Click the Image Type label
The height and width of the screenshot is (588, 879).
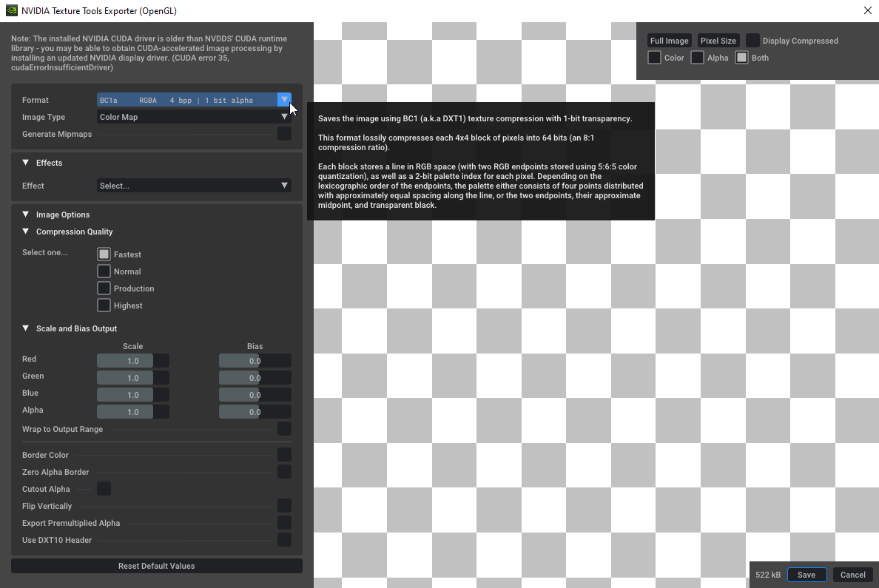[44, 117]
